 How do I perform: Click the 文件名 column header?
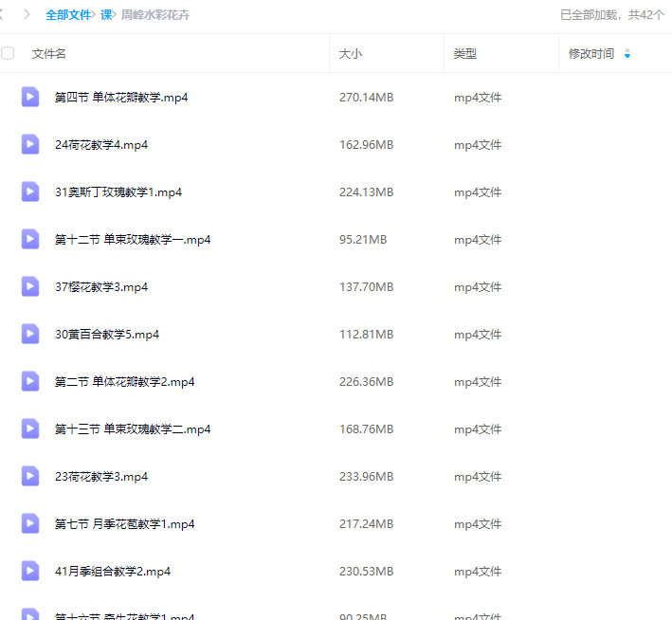49,54
